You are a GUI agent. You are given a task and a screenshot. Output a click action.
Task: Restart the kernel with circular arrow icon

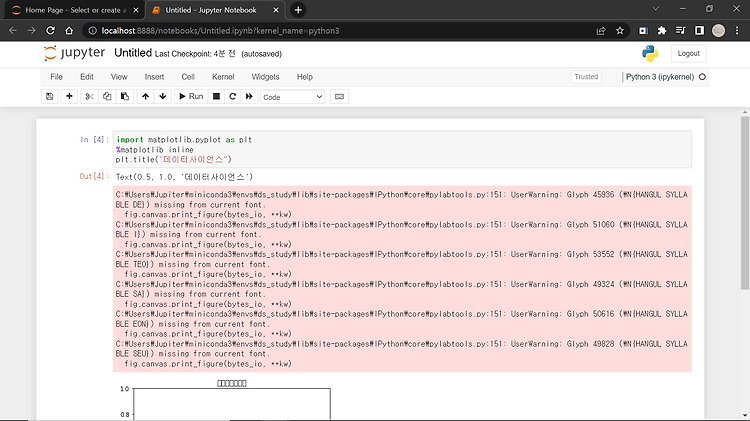point(232,97)
